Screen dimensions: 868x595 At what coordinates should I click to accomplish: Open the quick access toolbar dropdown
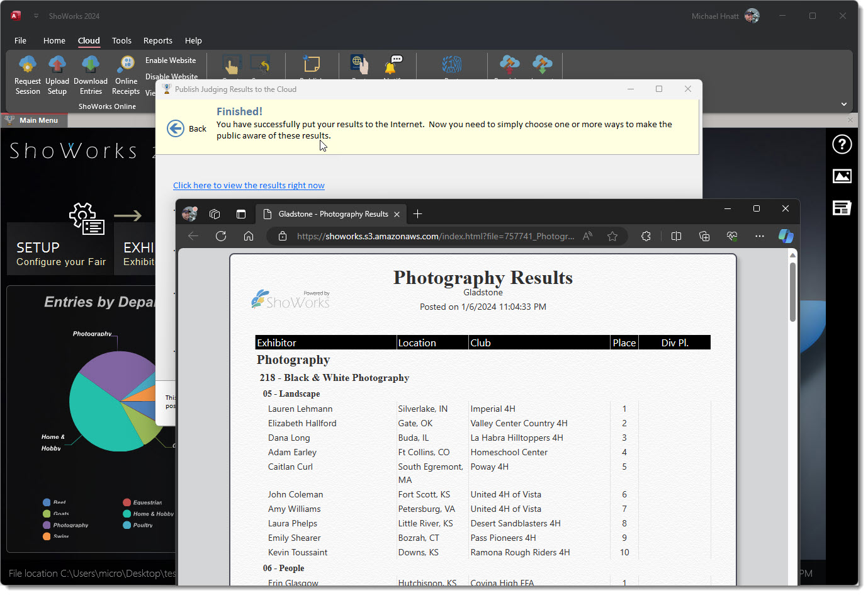tap(36, 16)
